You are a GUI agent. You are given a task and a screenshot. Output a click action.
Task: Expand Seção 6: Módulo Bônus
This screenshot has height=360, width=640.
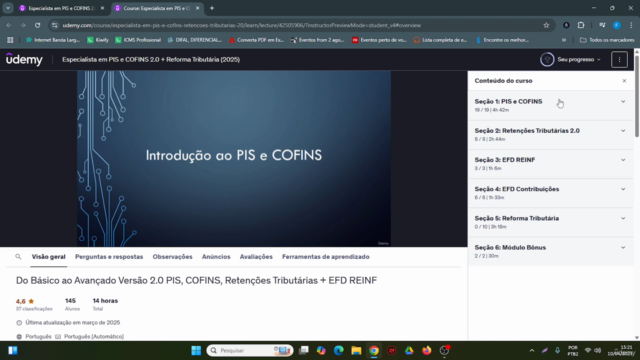[x=551, y=251]
